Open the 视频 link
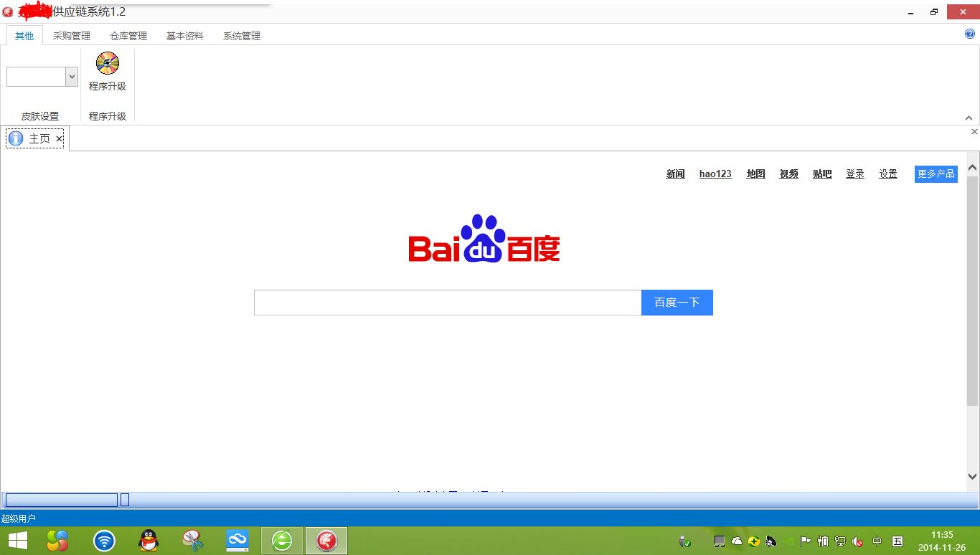 click(x=788, y=174)
